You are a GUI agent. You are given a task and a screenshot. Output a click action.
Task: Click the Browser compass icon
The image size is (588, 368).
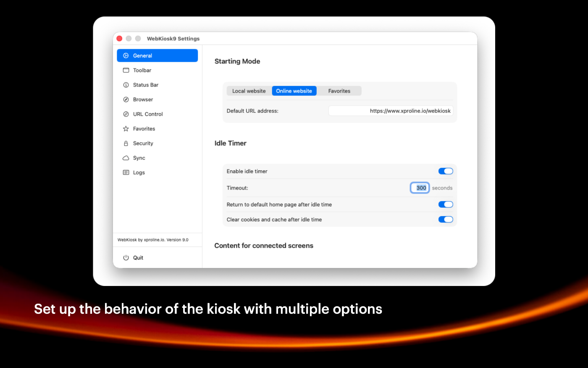(x=126, y=100)
